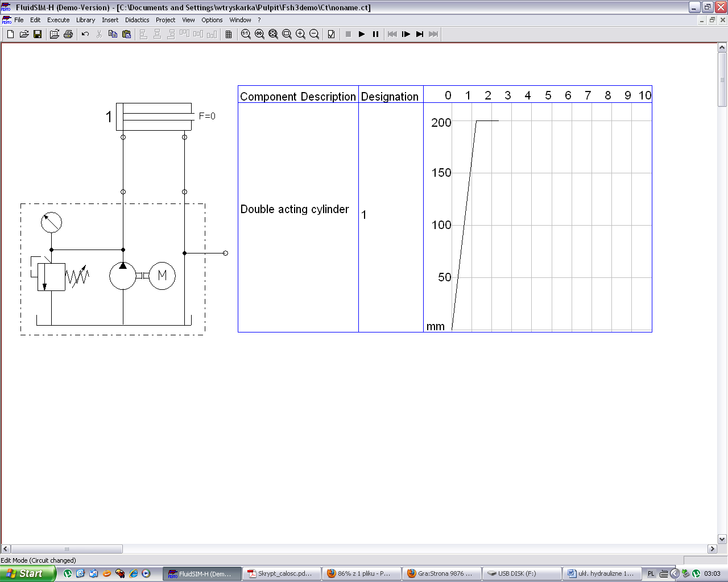The width and height of the screenshot is (728, 582).
Task: Pause the simulation
Action: 375,34
